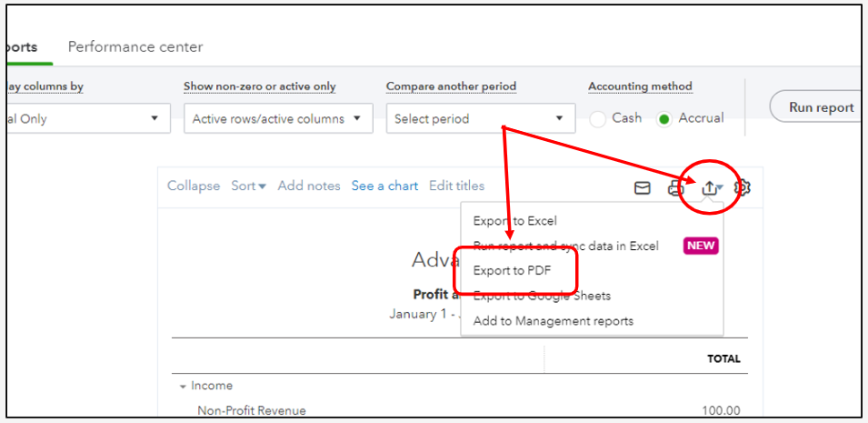This screenshot has height=423, width=868.
Task: Select the Accrual accounting method
Action: tap(665, 119)
